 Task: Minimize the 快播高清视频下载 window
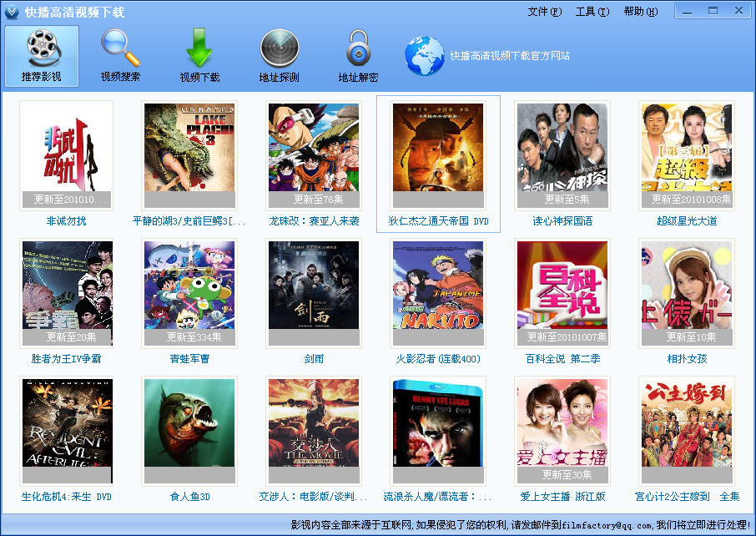pyautogui.click(x=688, y=11)
